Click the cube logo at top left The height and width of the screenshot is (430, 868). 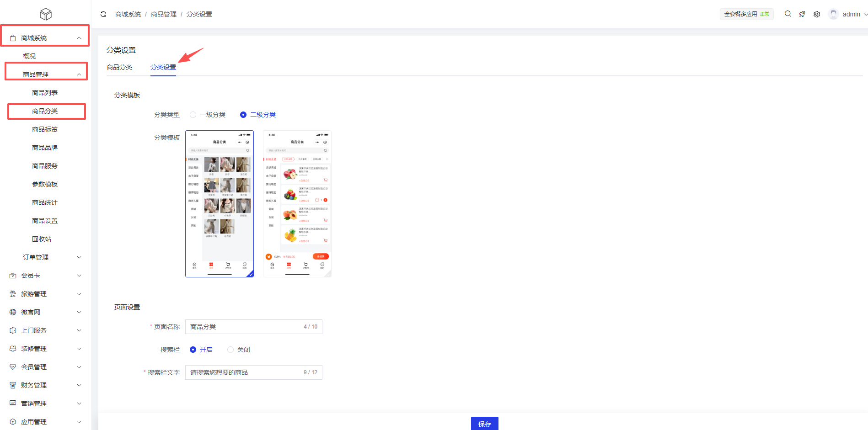46,14
